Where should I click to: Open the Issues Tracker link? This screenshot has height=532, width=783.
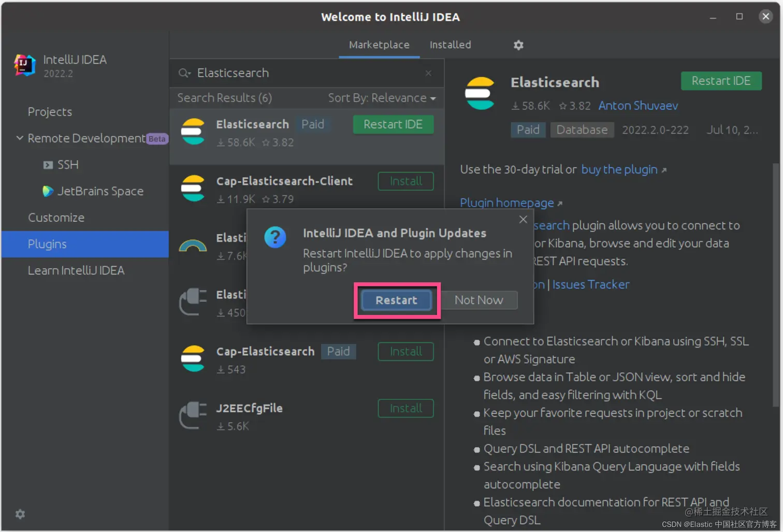(x=590, y=284)
